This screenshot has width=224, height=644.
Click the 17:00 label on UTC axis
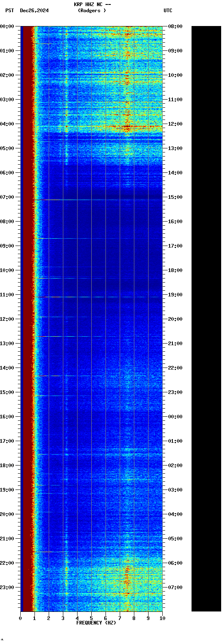click(175, 246)
